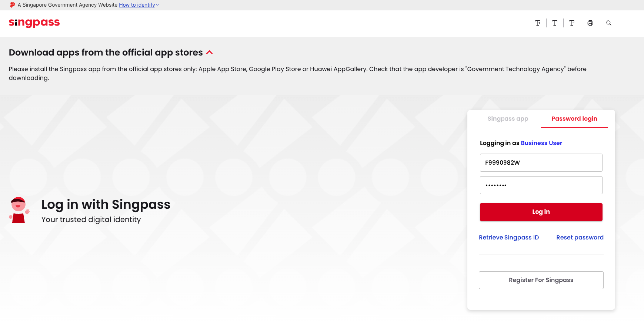This screenshot has width=644, height=322.
Task: Reset text to default size
Action: click(555, 23)
